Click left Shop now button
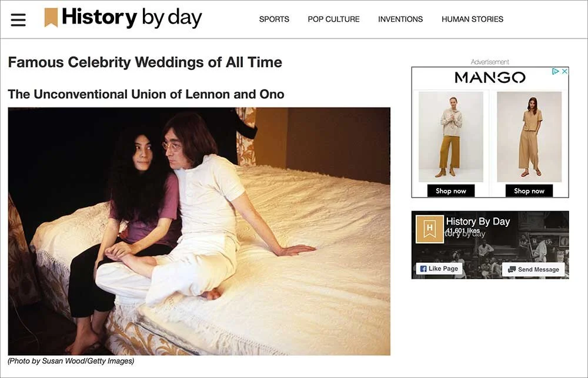Image resolution: width=588 pixels, height=378 pixels. tap(451, 191)
